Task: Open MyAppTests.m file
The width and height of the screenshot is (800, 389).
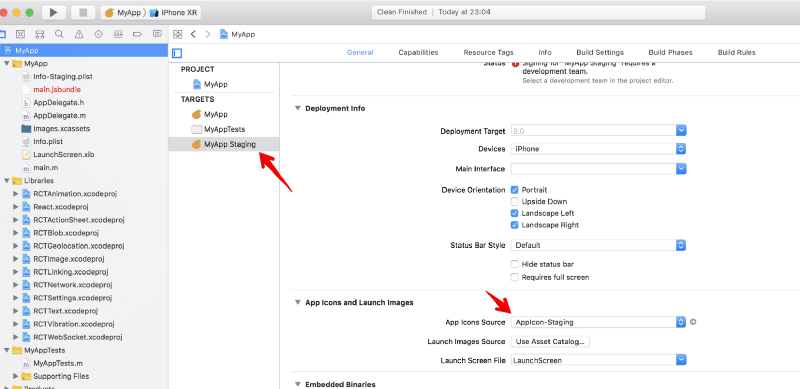Action: pyautogui.click(x=58, y=363)
